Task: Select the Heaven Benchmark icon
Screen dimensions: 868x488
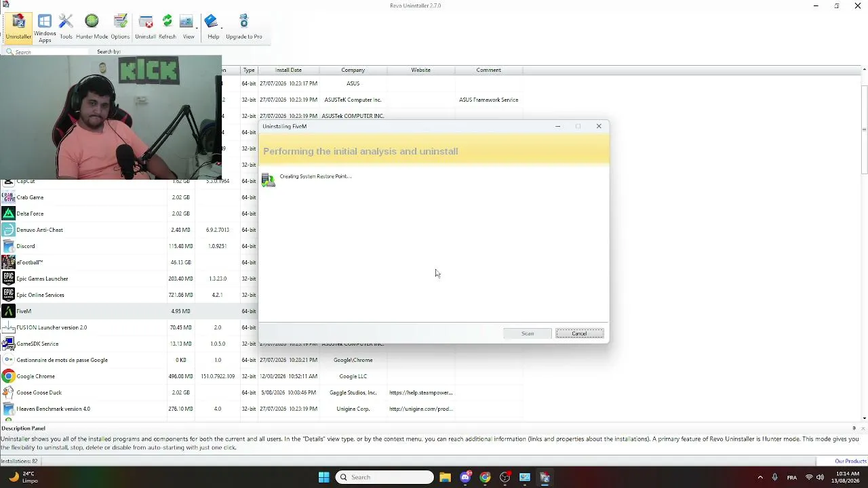Action: click(x=8, y=409)
